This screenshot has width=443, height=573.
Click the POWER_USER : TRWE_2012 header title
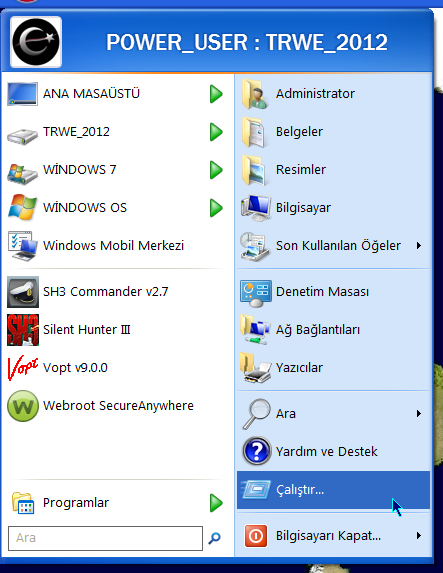[247, 43]
